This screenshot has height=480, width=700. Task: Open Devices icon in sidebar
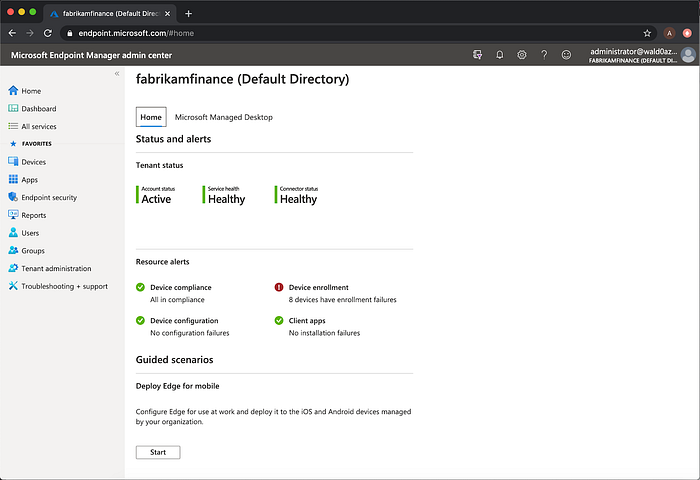[x=13, y=162]
